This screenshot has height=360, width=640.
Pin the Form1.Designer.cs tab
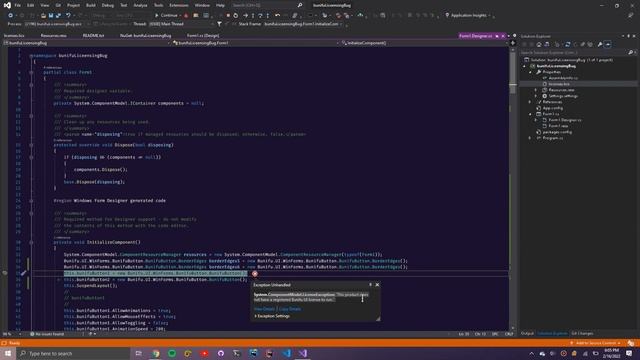pos(497,36)
